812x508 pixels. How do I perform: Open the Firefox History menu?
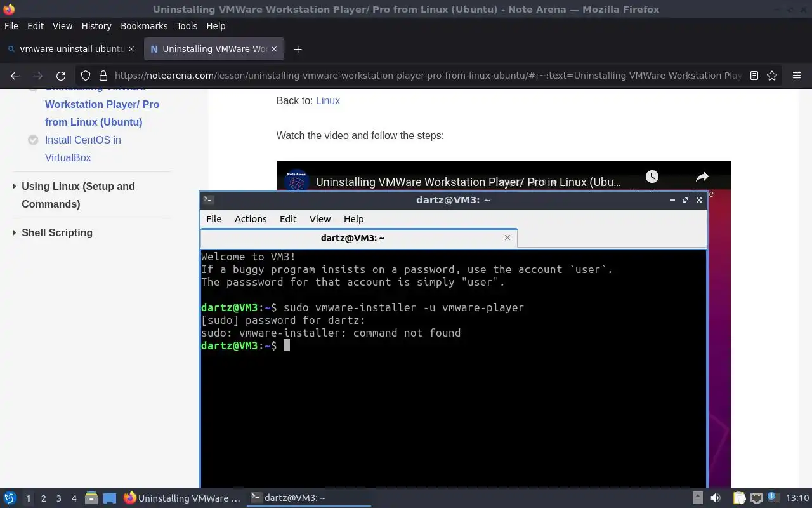point(96,26)
